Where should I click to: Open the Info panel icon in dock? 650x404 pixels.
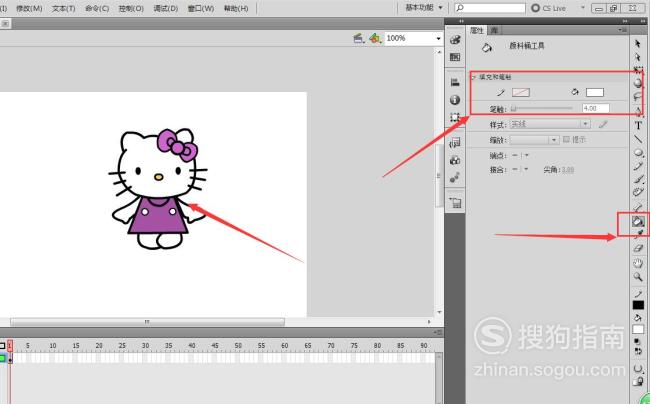click(455, 100)
